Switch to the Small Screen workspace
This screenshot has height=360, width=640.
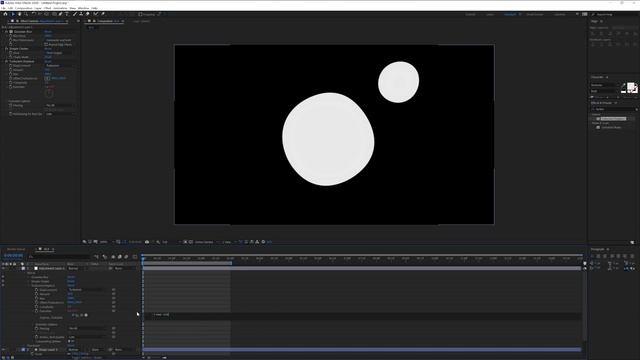coord(535,14)
